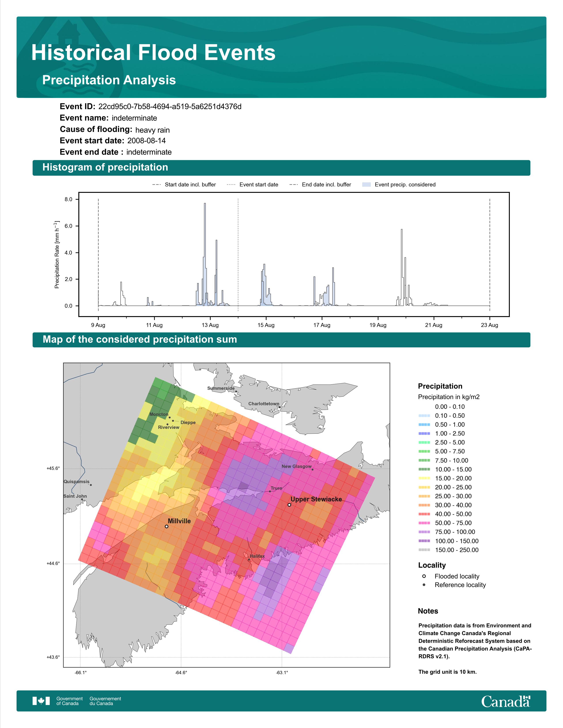Viewport: 563px width, 728px height.
Task: Click the +45.6° latitude label
Action: coord(53,468)
